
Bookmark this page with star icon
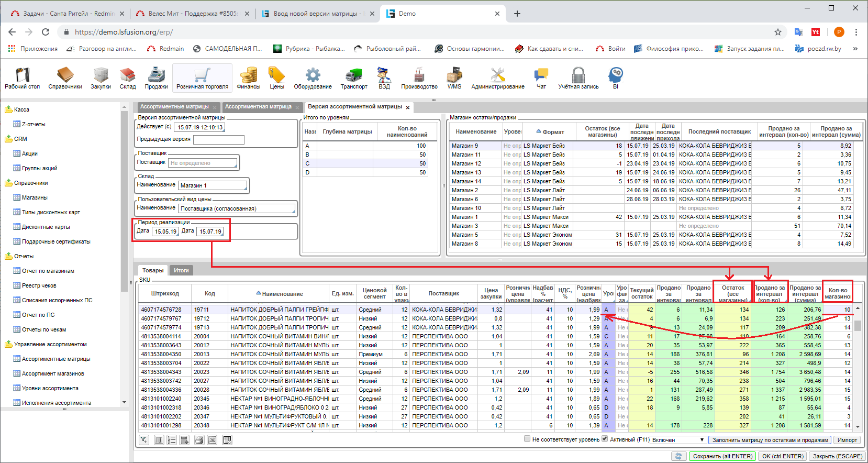(778, 32)
